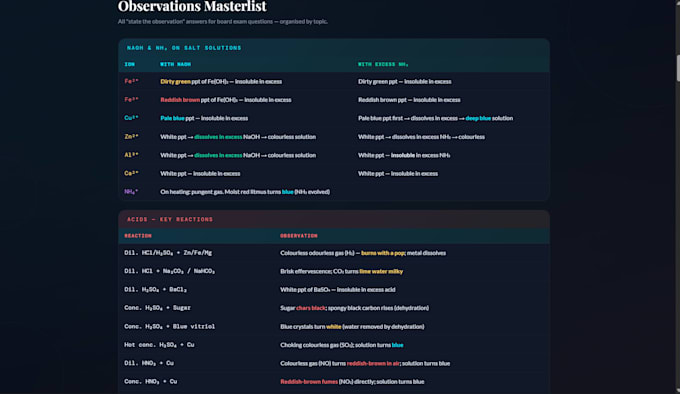The height and width of the screenshot is (394, 680).
Task: Click the 'ION' column header
Action: coord(130,64)
